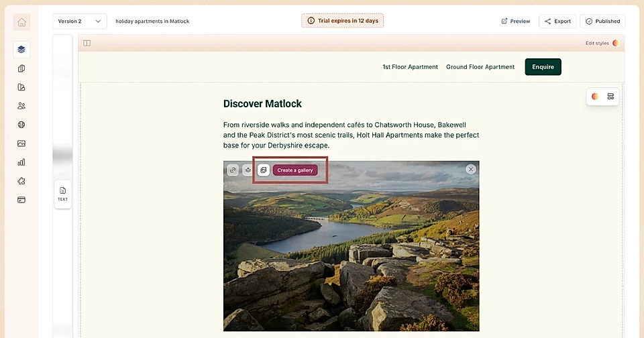Open the pages icon in the sidebar
This screenshot has height=338, width=644.
pyautogui.click(x=21, y=68)
